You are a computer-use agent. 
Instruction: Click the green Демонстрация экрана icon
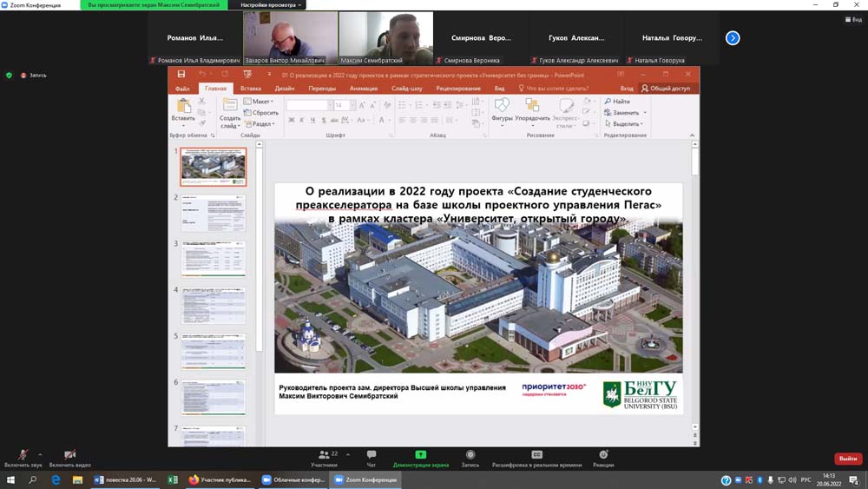[421, 455]
